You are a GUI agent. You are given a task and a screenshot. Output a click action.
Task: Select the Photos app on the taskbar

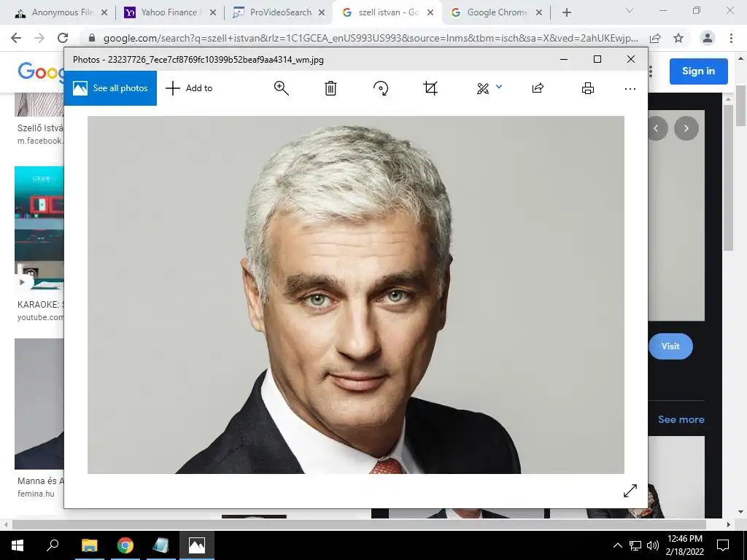197,545
